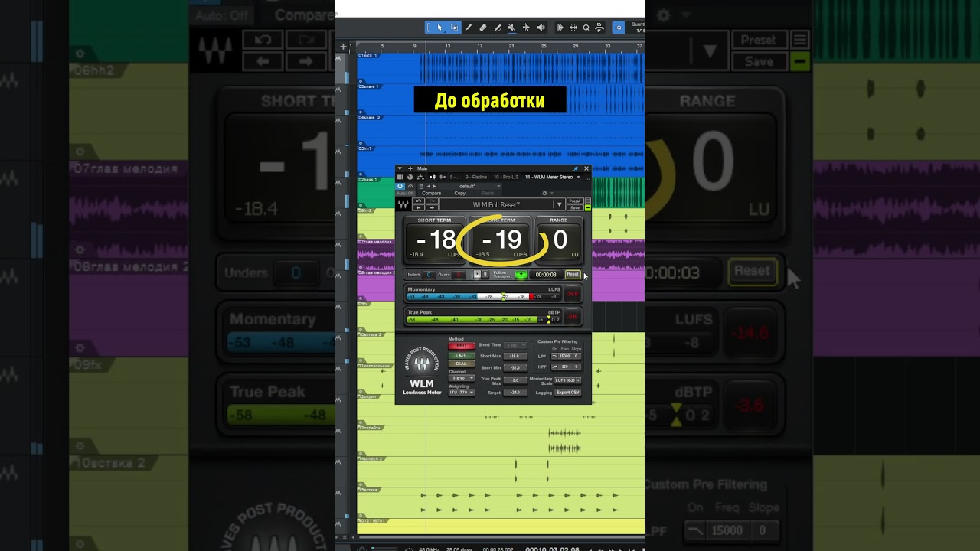Open the Channel Stereo dropdown
The image size is (980, 551).
(462, 378)
